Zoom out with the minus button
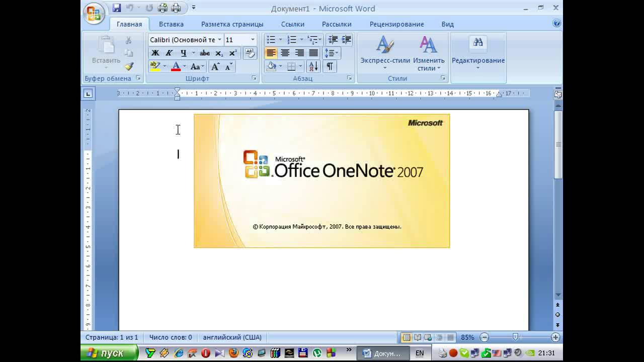 [x=484, y=337]
